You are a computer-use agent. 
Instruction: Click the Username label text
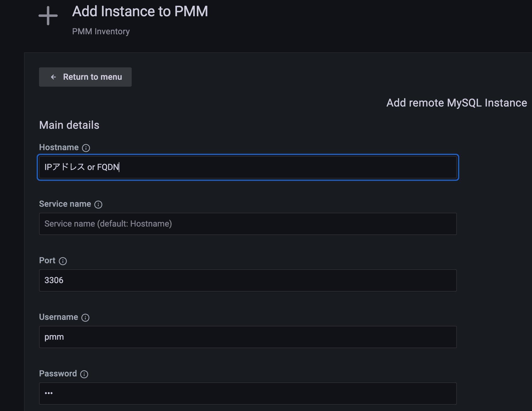pyautogui.click(x=59, y=317)
